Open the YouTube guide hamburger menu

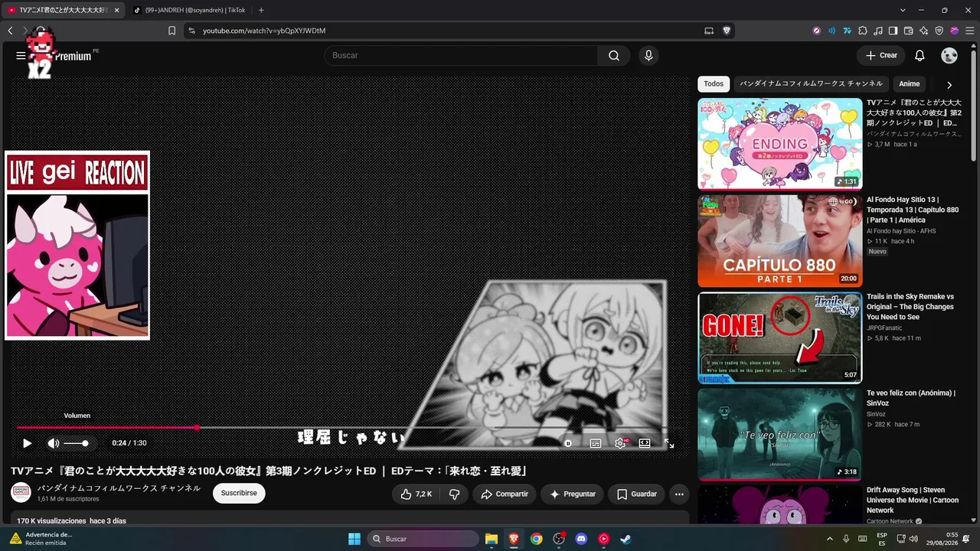click(21, 55)
